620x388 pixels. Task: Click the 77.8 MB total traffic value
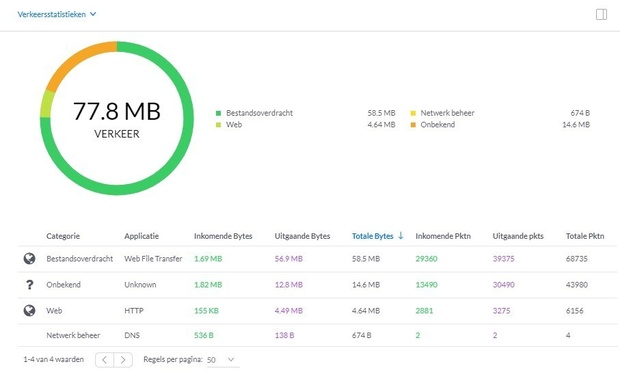tap(117, 111)
